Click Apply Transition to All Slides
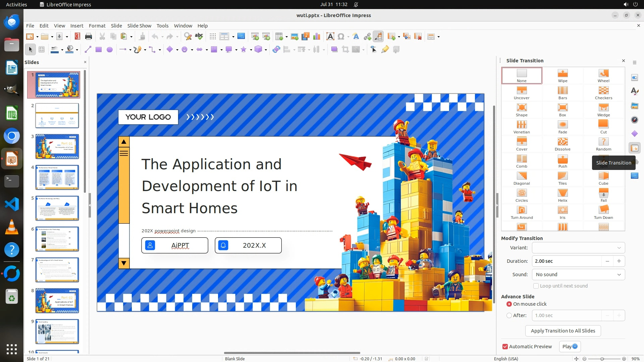The height and width of the screenshot is (362, 644). [x=563, y=331]
